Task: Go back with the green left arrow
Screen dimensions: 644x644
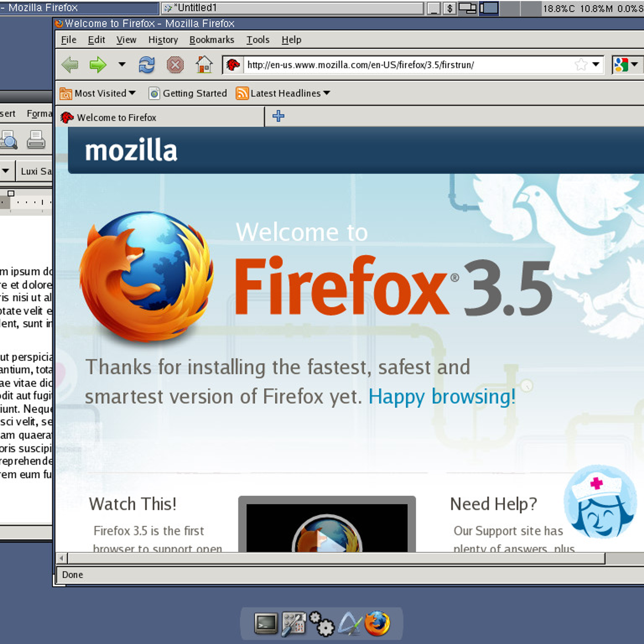Action: (x=70, y=65)
